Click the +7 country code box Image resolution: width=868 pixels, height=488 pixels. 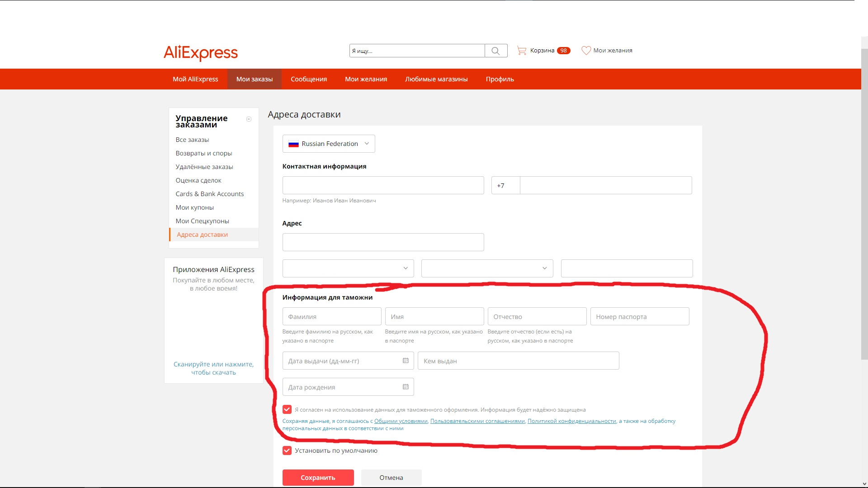pyautogui.click(x=505, y=185)
